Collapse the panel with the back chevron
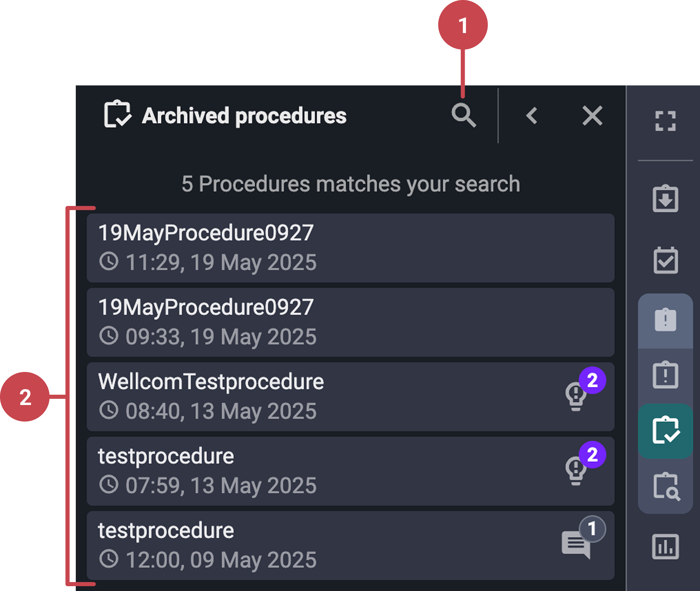700x591 pixels. [532, 115]
